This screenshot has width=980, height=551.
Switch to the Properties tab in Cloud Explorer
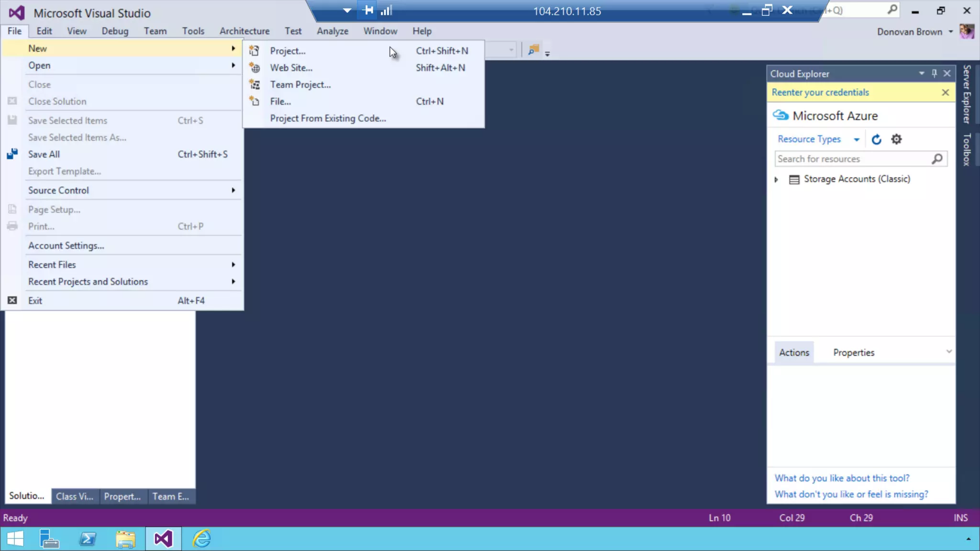coord(853,353)
